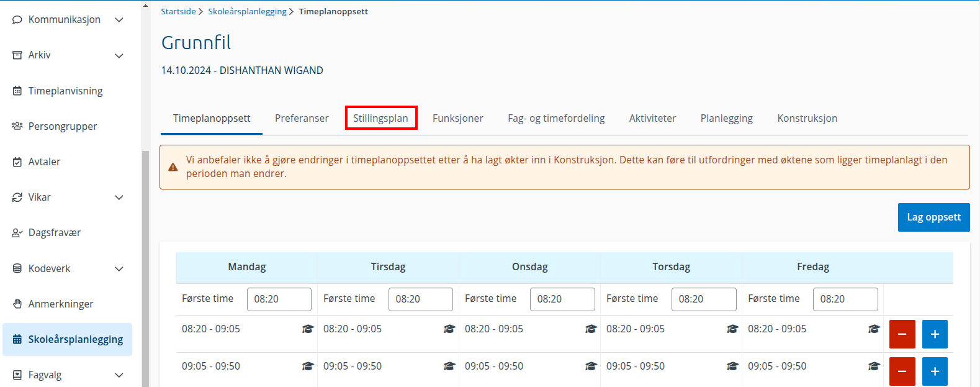
Task: Go to Startside breadcrumb link
Action: click(178, 11)
